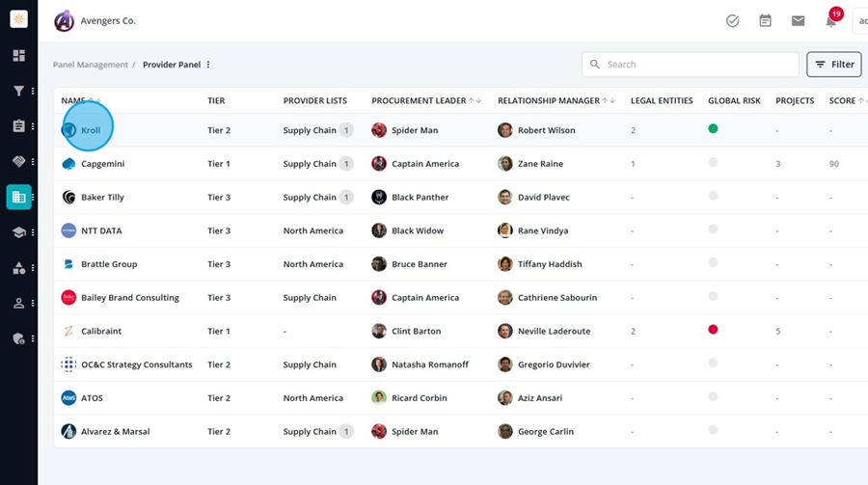Click the Projects column header
This screenshot has width=868, height=485.
795,101
